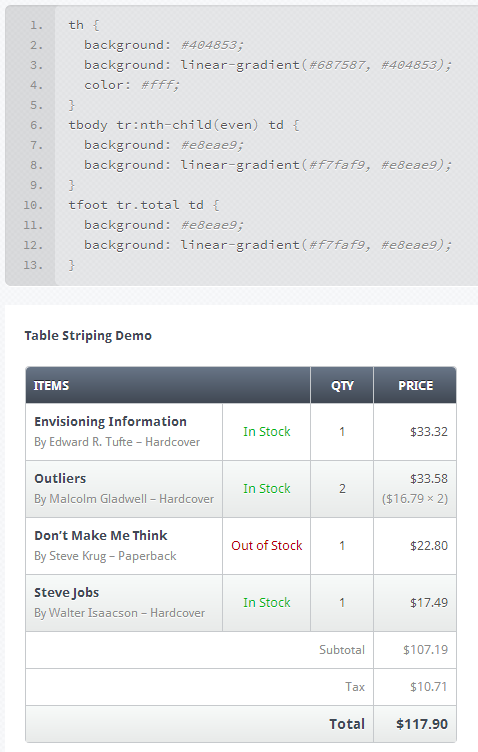The image size is (478, 752).
Task: Click In Stock status in Outliers row
Action: click(x=267, y=489)
